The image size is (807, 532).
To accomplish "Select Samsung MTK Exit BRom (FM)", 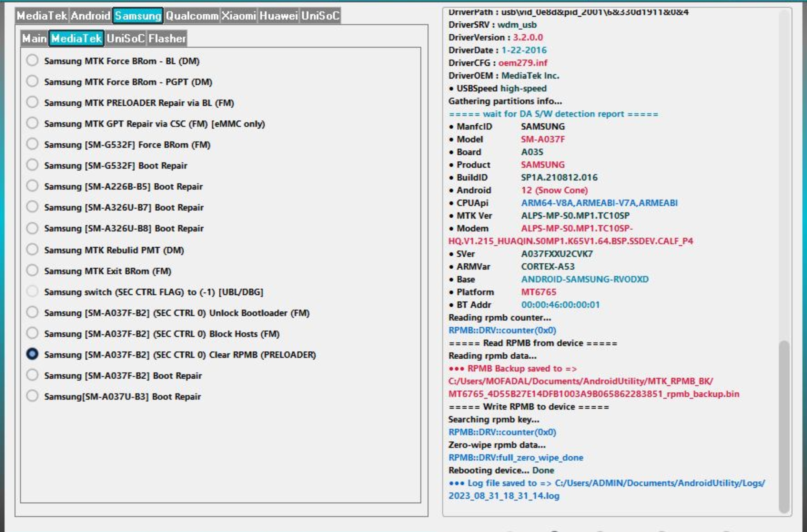I will (x=32, y=271).
